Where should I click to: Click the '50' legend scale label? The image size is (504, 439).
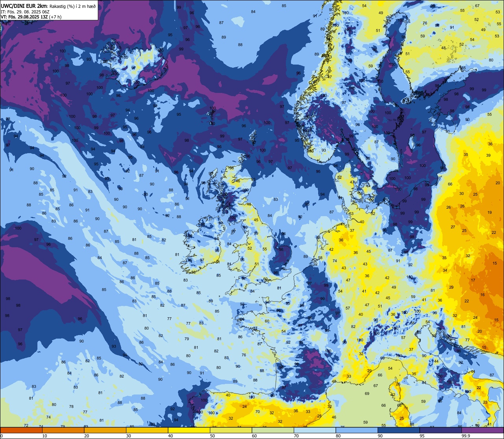(212, 436)
